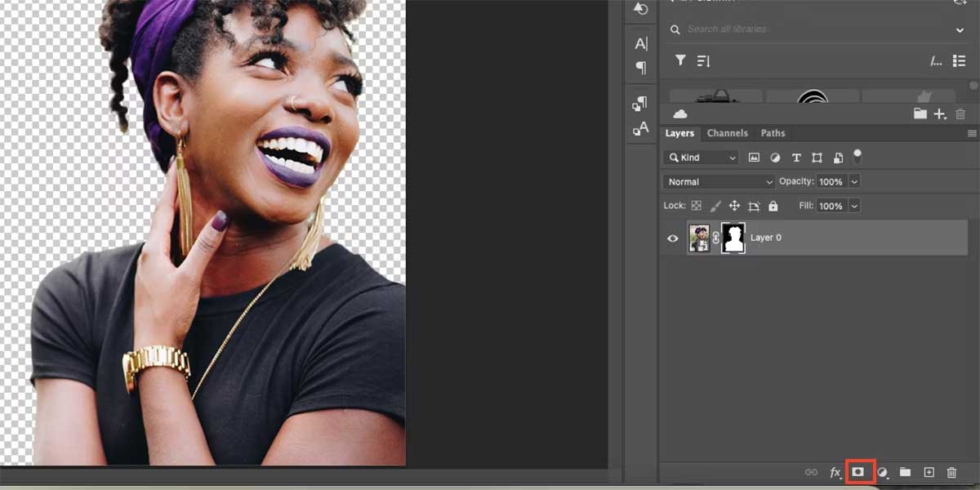Viewport: 980px width, 490px height.
Task: Open the Character panel icon
Action: 641,43
